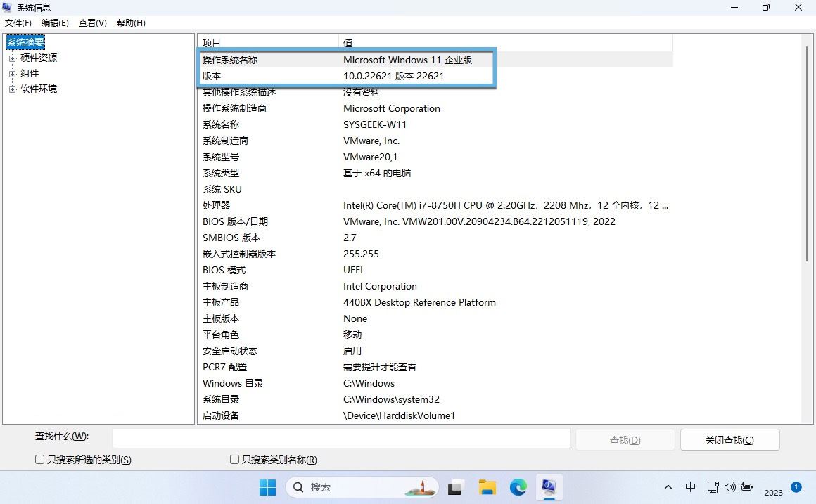Show hidden tray icons chevron
The width and height of the screenshot is (816, 504).
point(668,487)
